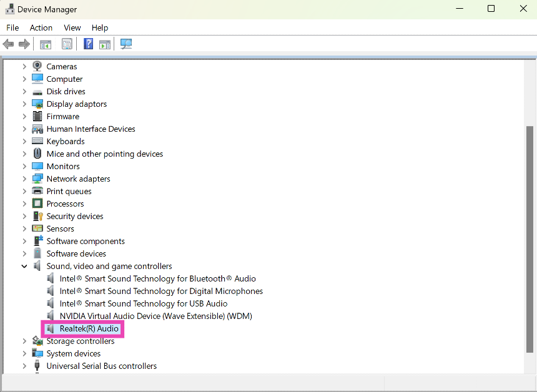Click Show/Hide Console Tree toolbar icon
The width and height of the screenshot is (537, 392).
tap(46, 44)
